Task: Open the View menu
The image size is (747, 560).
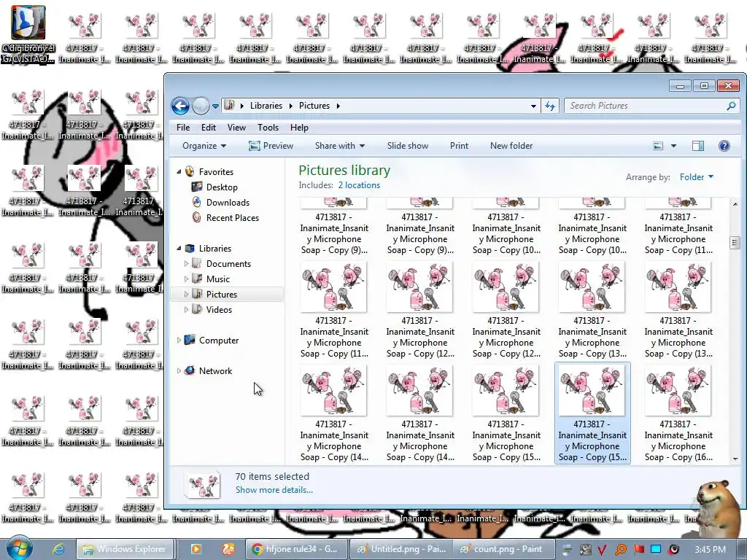Action: [236, 128]
